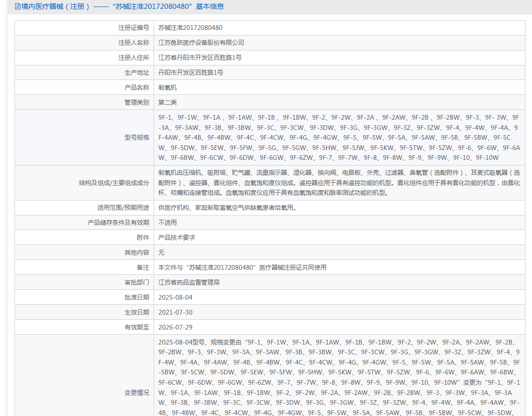Click the 型号规格 label cell

[84, 137]
